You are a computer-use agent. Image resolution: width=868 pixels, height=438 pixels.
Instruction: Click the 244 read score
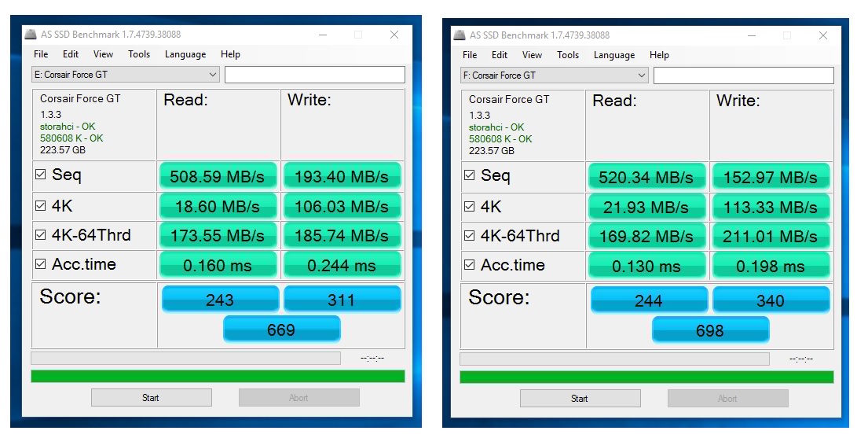pos(650,300)
